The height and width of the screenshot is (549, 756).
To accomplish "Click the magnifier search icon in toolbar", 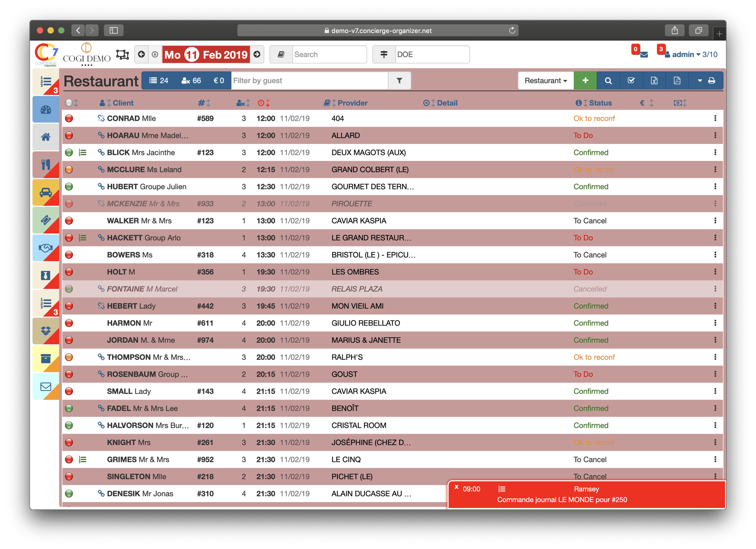I will pos(608,80).
